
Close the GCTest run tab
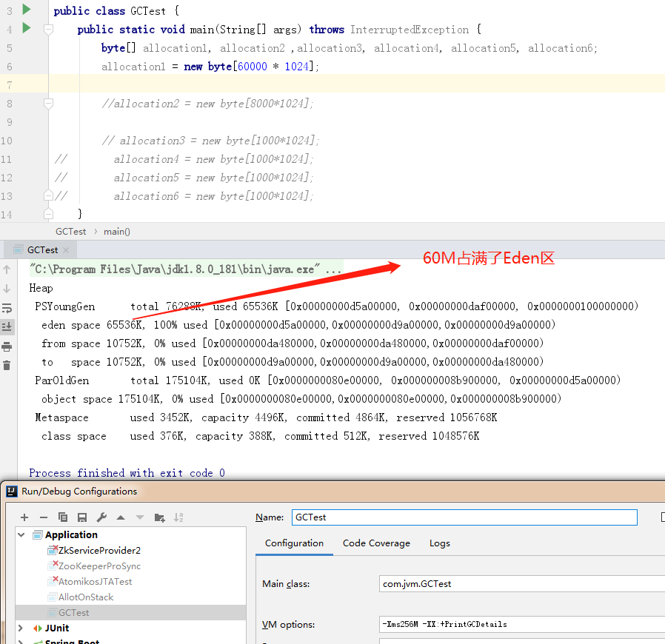(x=66, y=250)
